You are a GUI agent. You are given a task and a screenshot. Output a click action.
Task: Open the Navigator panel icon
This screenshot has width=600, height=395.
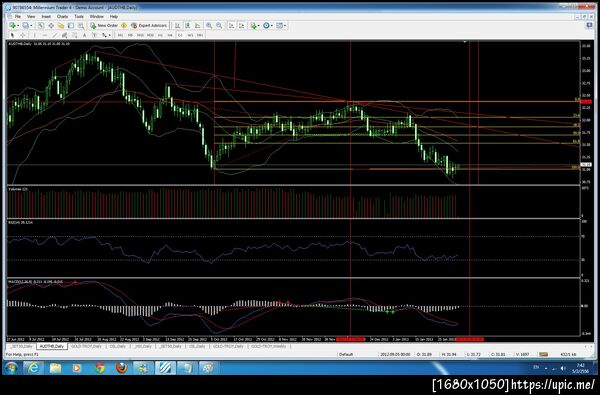click(x=61, y=26)
